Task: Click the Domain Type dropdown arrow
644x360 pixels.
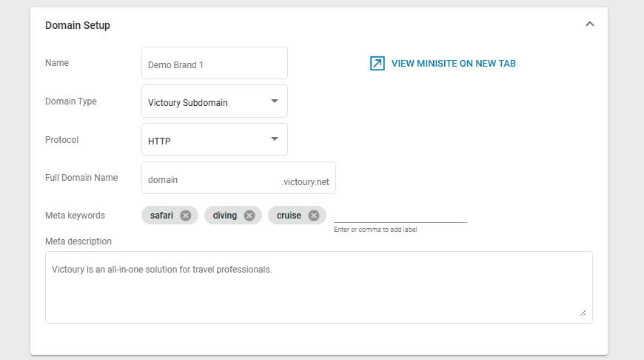Action: pos(274,101)
